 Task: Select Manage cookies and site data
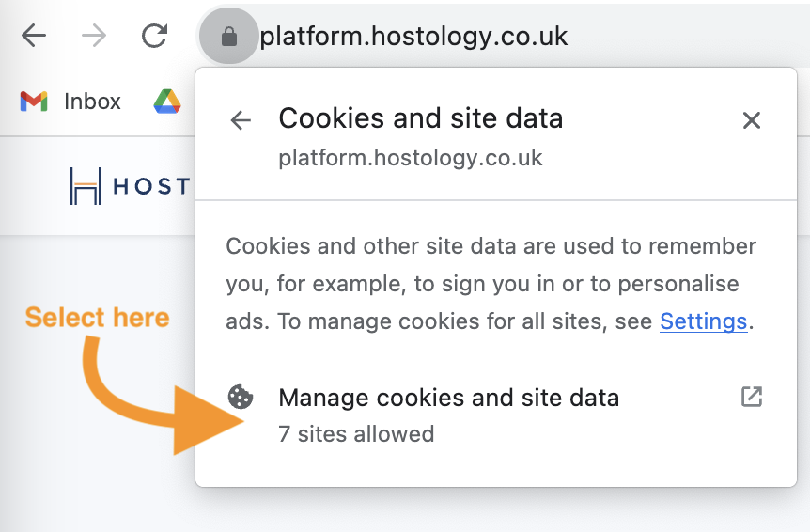448,398
